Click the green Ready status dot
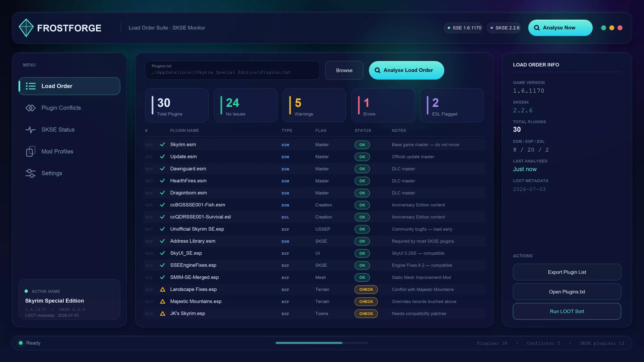The width and height of the screenshot is (644, 362). (x=21, y=343)
